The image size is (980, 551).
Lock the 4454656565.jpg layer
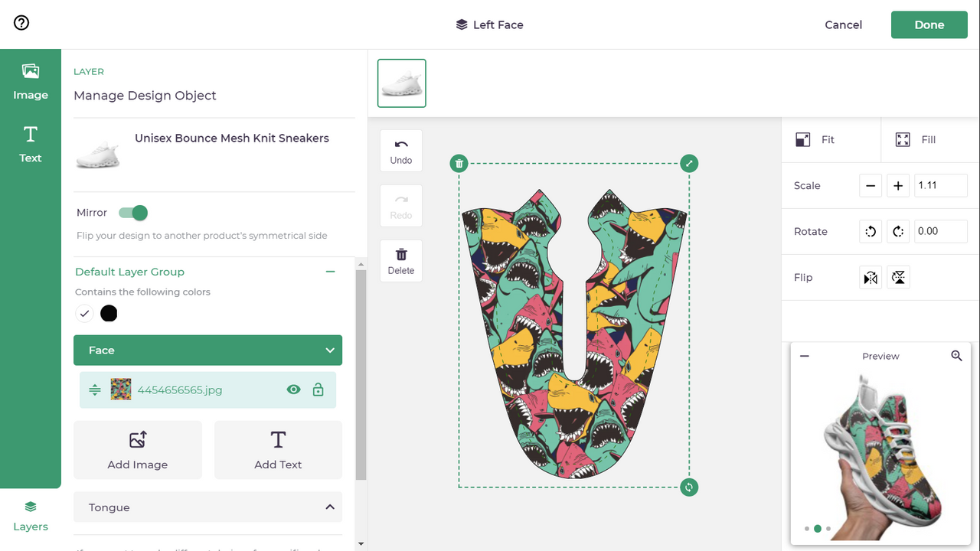[x=318, y=390]
